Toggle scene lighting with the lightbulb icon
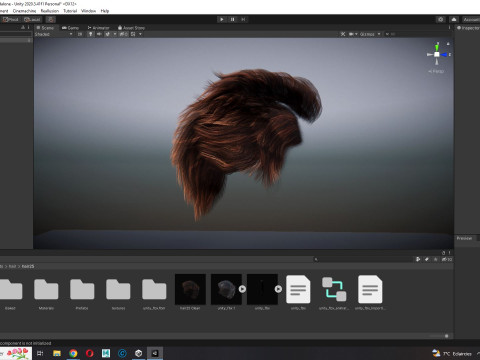Viewport: 480px width, 360px height. coord(90,34)
